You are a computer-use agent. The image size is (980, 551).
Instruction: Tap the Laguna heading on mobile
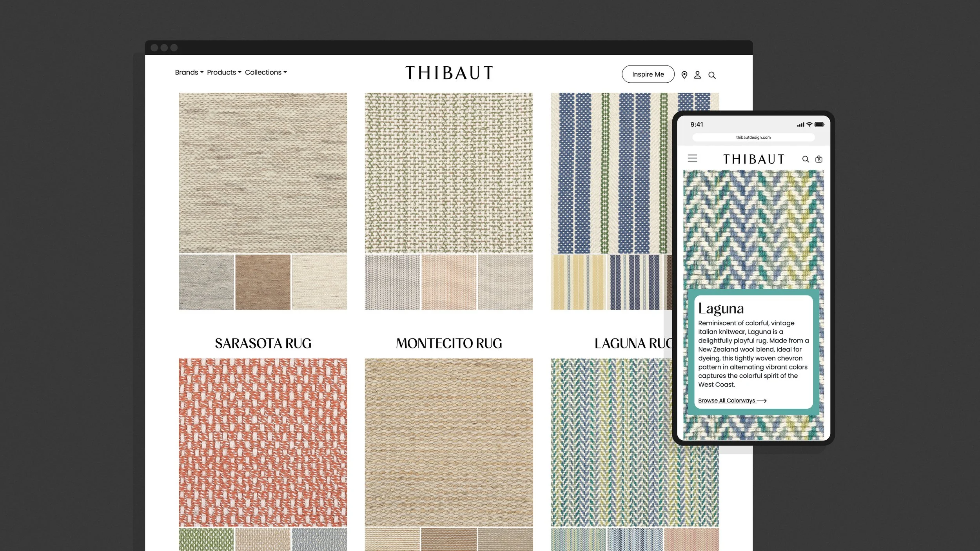pyautogui.click(x=721, y=309)
